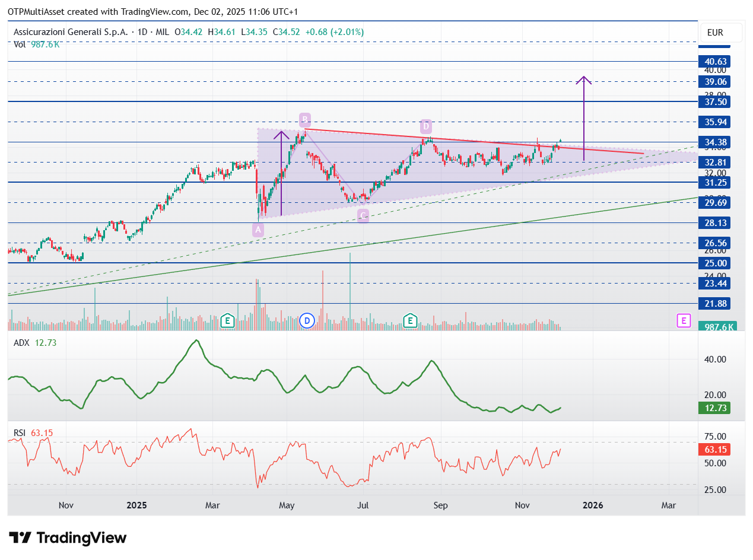Click the 2026 label on time axis
The image size is (753, 560).
pos(593,505)
